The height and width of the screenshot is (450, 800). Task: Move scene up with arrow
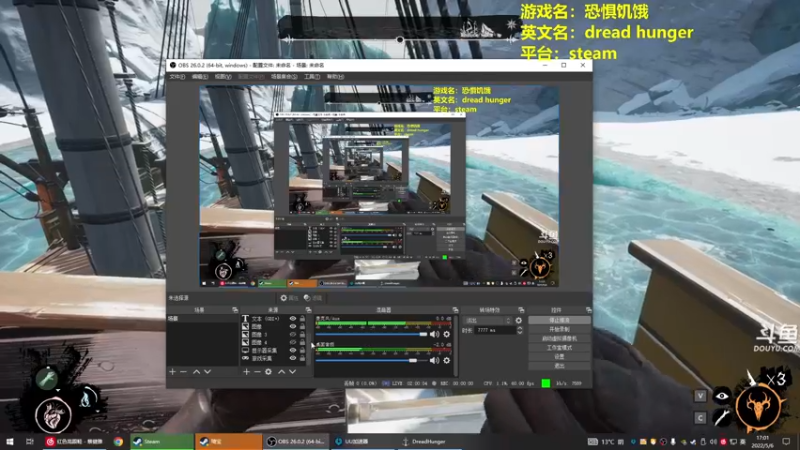click(x=196, y=372)
